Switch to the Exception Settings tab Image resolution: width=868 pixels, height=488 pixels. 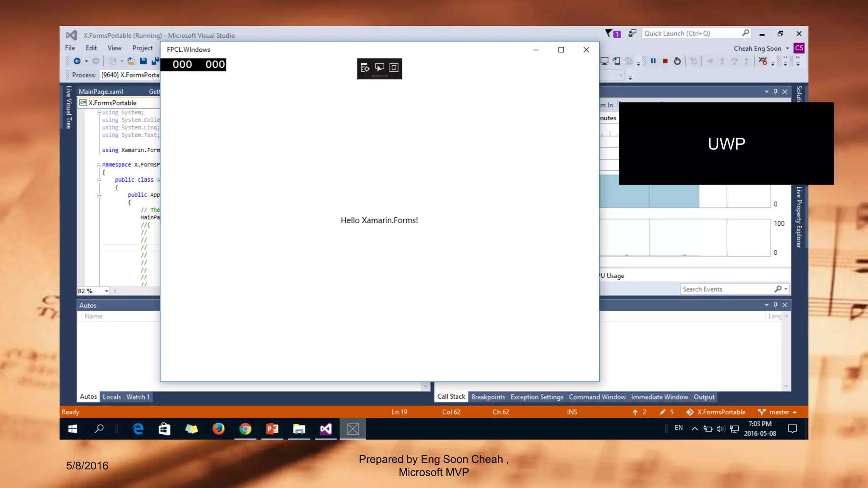[537, 397]
